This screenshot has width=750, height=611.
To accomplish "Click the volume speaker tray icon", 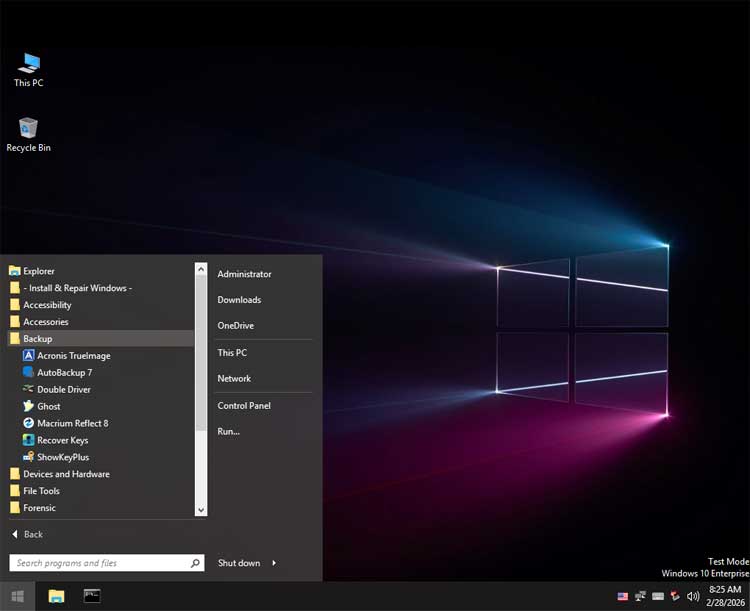I will pos(693,596).
